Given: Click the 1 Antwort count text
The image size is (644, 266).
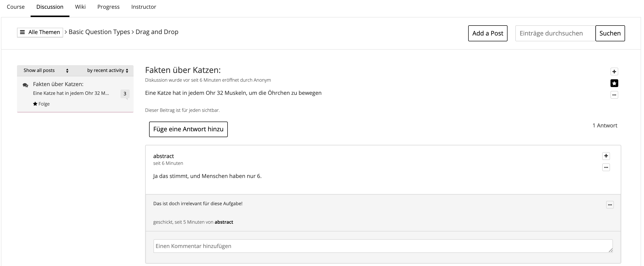Looking at the screenshot, I should pos(605,125).
